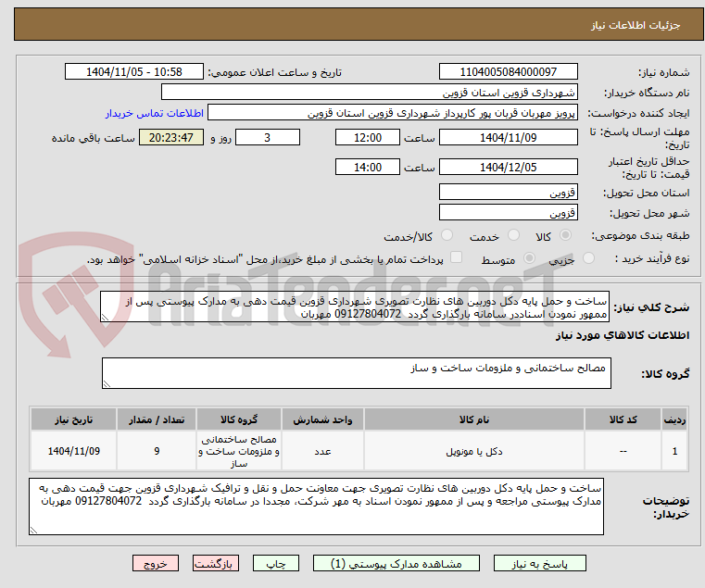Click the نام کالا column header
This screenshot has height=588, width=705.
point(474,419)
